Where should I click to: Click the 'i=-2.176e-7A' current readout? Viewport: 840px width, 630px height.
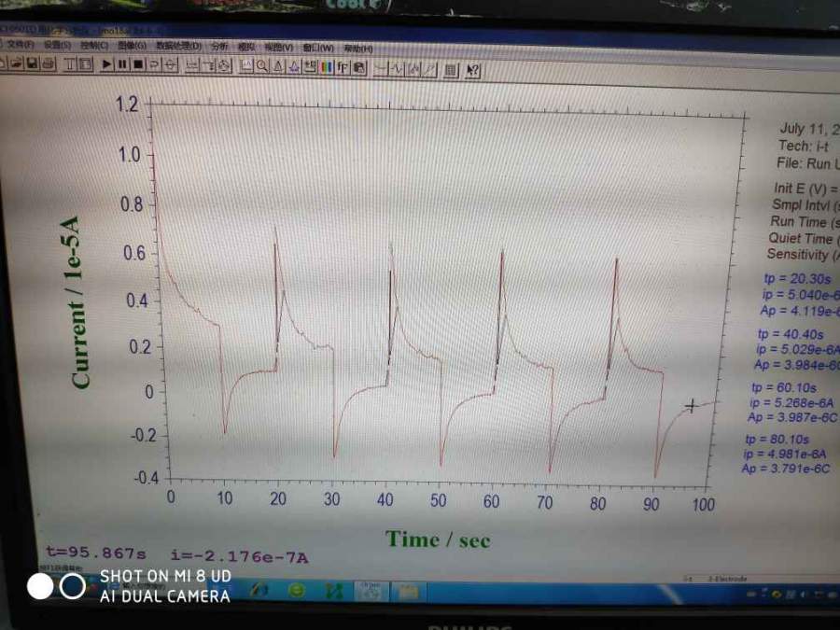pyautogui.click(x=239, y=557)
